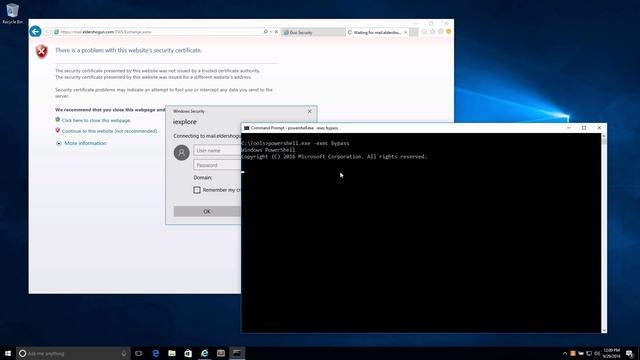
Task: Switch to Command Prompt taskbar icon
Action: 237,353
